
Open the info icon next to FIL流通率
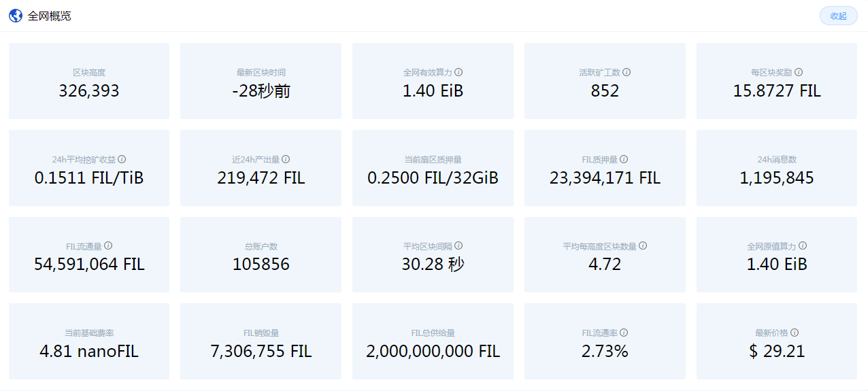(x=624, y=333)
